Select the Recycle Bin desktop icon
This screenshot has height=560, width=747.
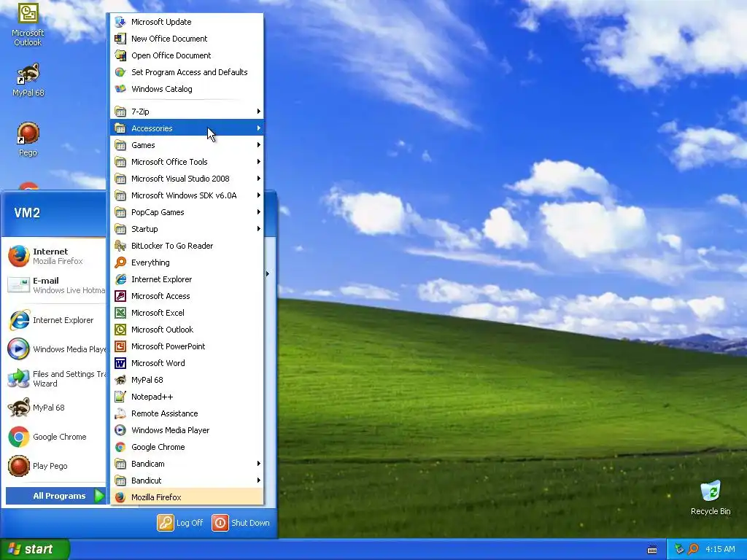711,497
